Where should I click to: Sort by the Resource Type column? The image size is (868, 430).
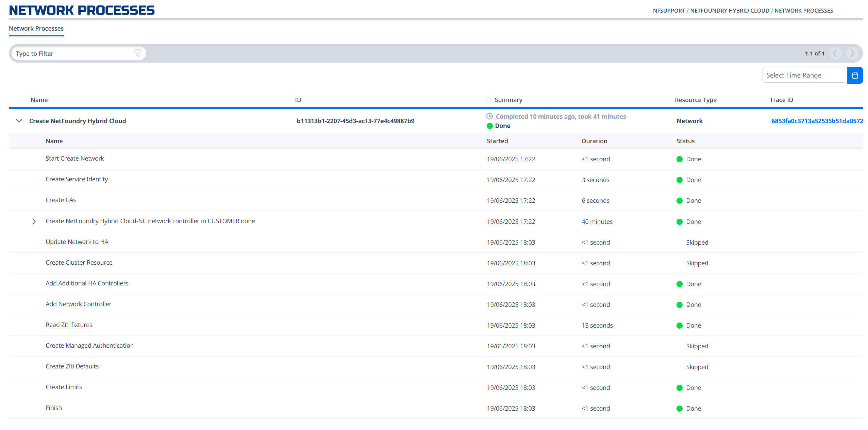click(696, 100)
